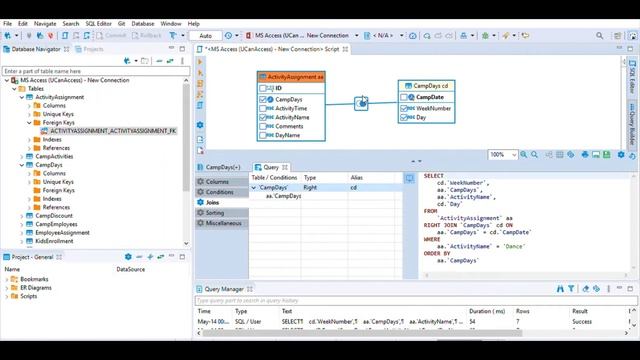This screenshot has height=360, width=640.
Task: Switch to the CampDays(+) result tab
Action: 219,167
